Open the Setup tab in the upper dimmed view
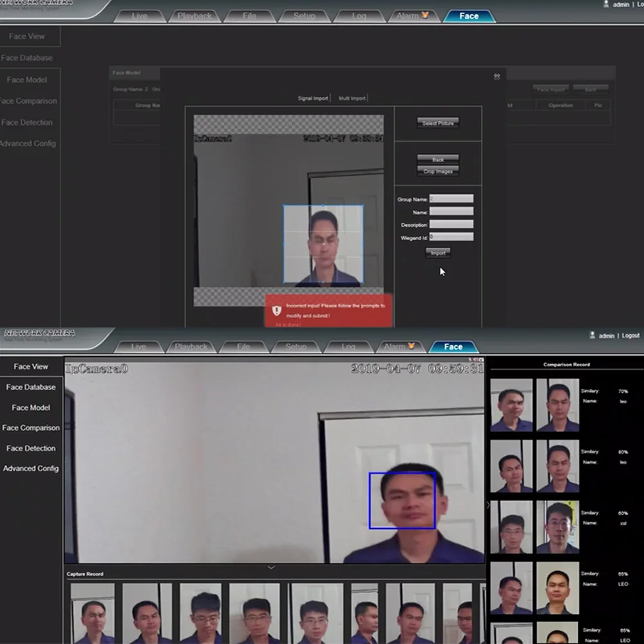 305,16
